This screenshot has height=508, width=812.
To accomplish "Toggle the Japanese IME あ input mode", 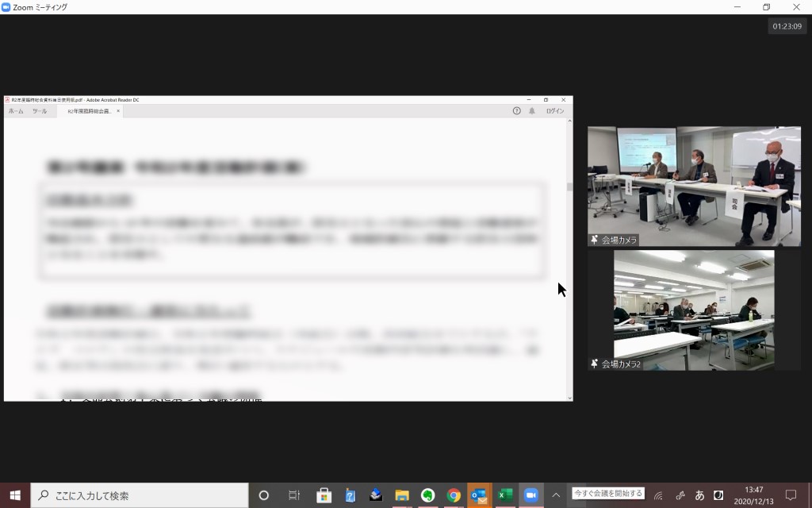I will coord(699,495).
